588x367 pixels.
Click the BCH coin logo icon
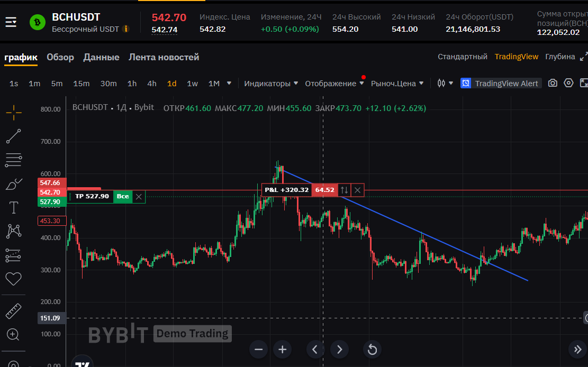click(38, 23)
